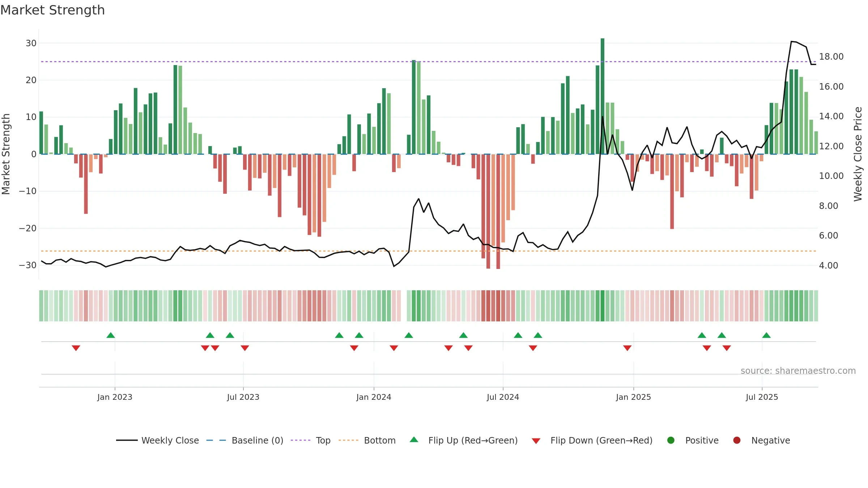868x488 pixels.
Task: Click the 12.00 price axis tick
Action: (831, 146)
